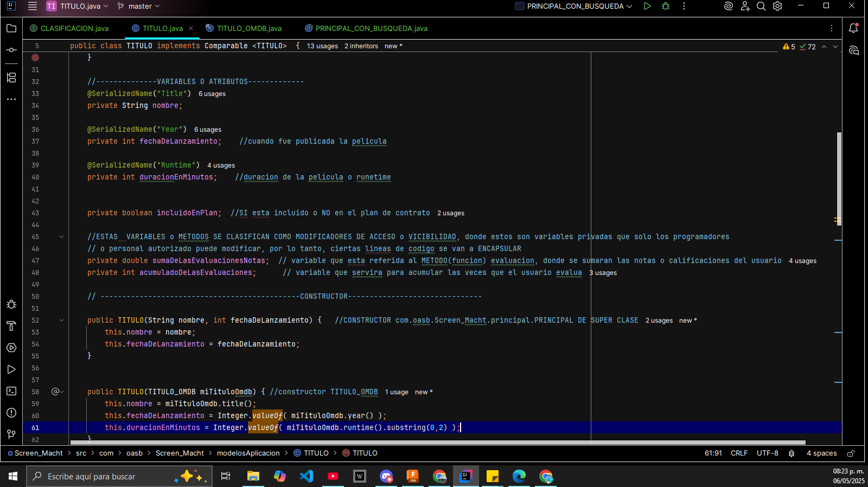
Task: Click the gutter icon at line 58
Action: coord(55,392)
